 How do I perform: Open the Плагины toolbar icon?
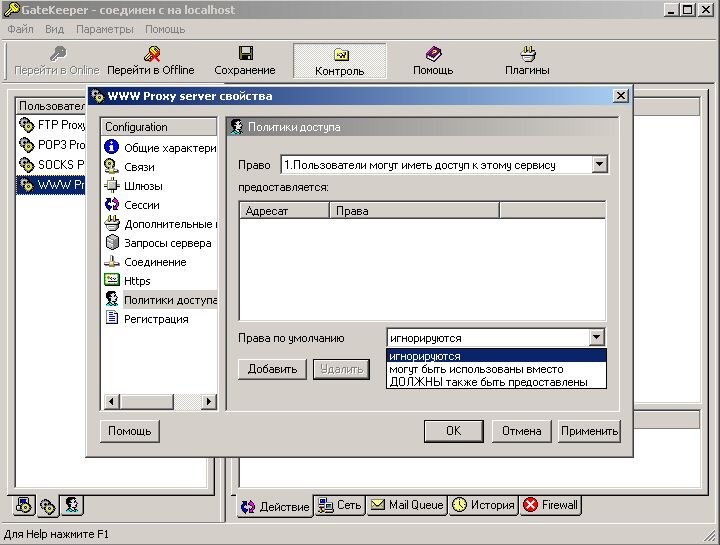pos(528,54)
